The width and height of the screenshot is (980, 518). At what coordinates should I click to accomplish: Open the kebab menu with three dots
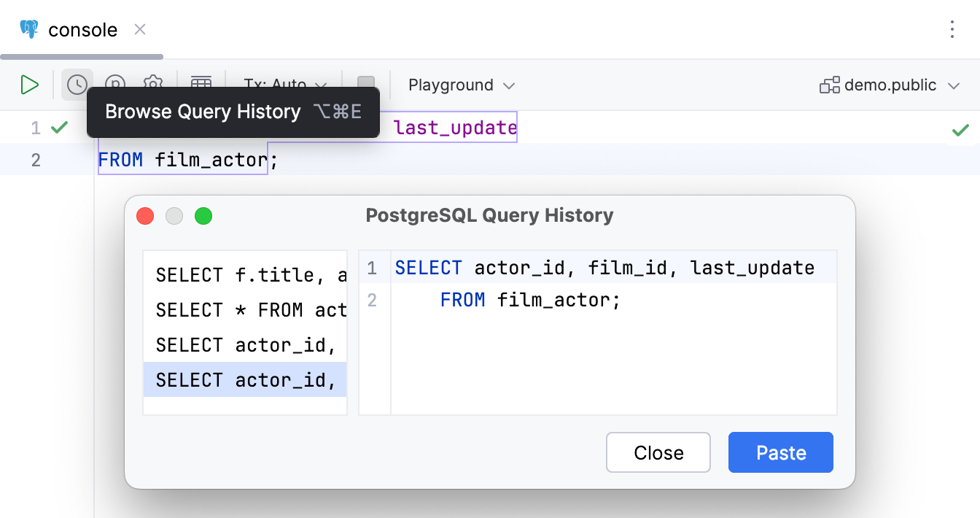(952, 29)
